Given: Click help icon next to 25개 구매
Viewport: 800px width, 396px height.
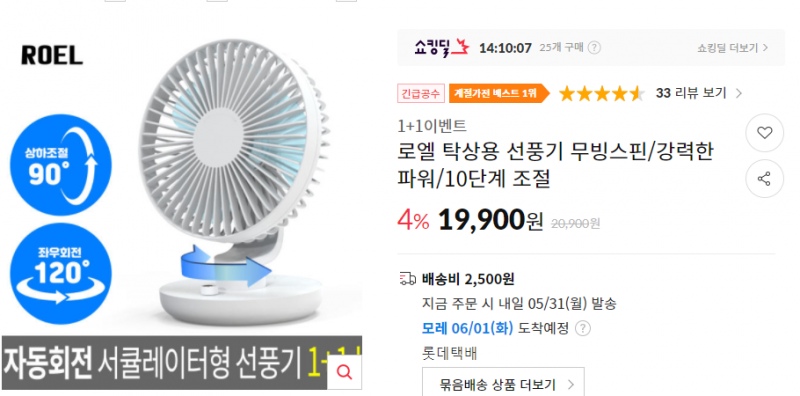Looking at the screenshot, I should pos(594,48).
